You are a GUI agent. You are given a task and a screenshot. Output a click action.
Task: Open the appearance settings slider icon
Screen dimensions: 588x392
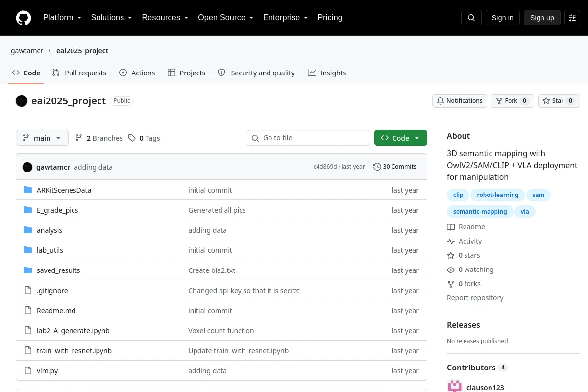coord(572,18)
